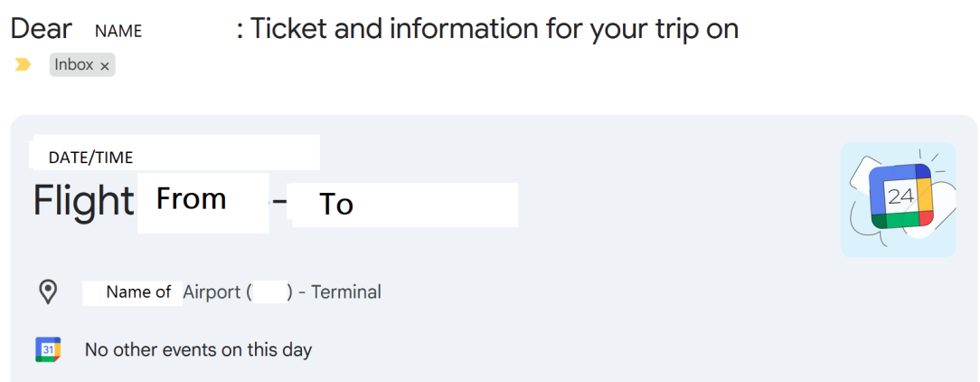The width and height of the screenshot is (980, 382).
Task: Click the yellow importance marker icon
Action: point(24,65)
